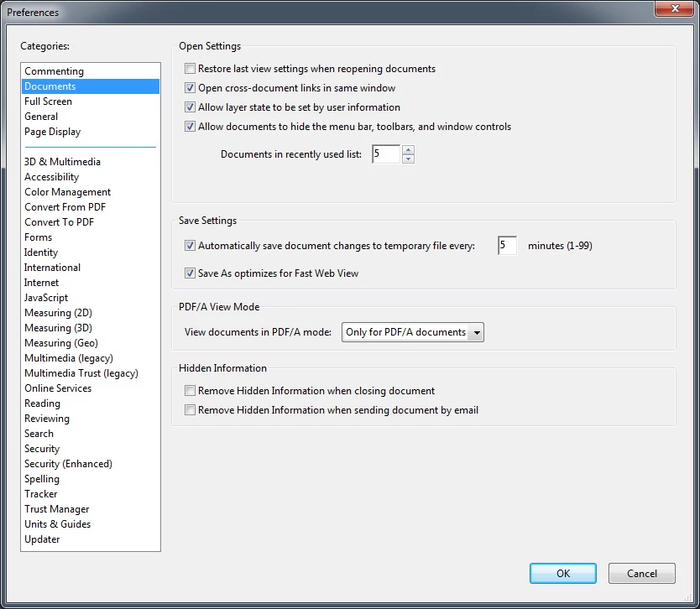Select the Reviewing category
The image size is (700, 609).
tap(91, 419)
